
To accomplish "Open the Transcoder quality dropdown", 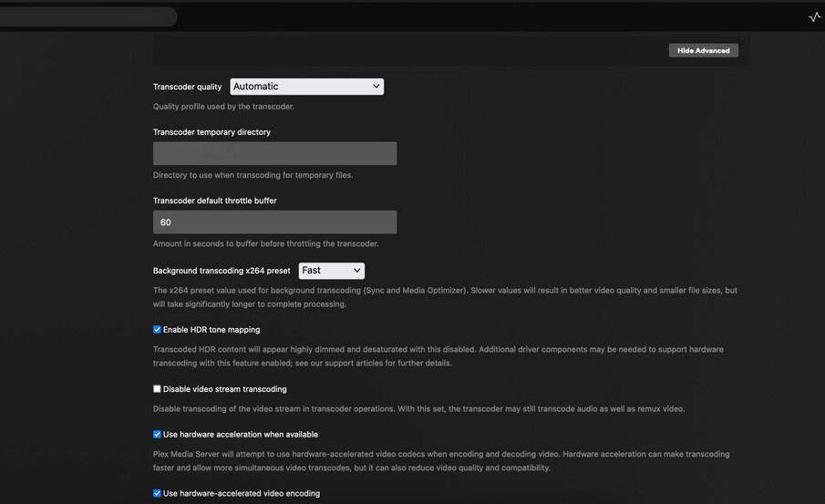I will click(306, 87).
